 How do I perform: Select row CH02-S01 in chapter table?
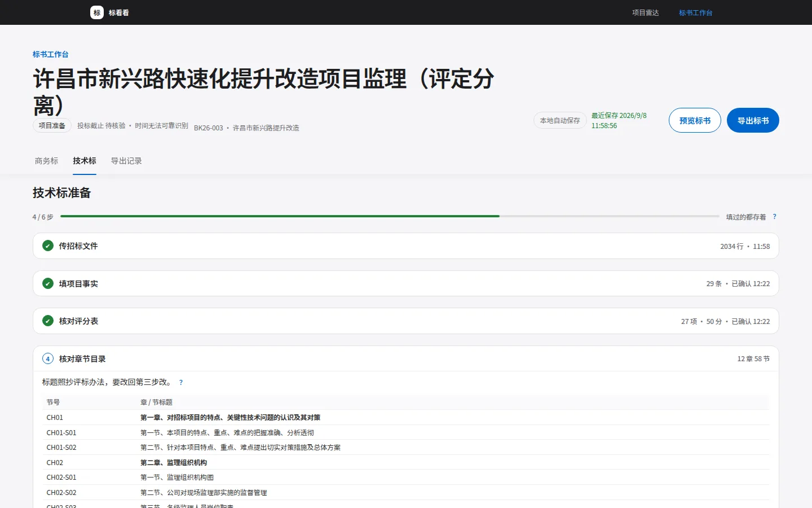pyautogui.click(x=406, y=478)
